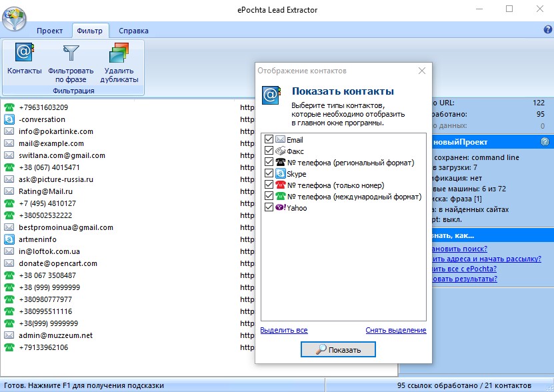
Task: Toggle the Факс checkbox
Action: (x=269, y=150)
